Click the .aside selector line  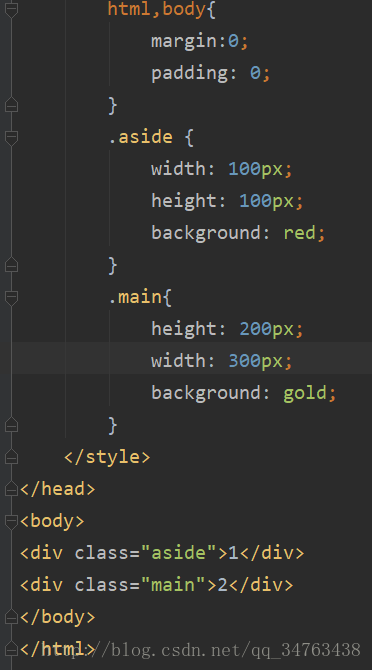point(151,138)
